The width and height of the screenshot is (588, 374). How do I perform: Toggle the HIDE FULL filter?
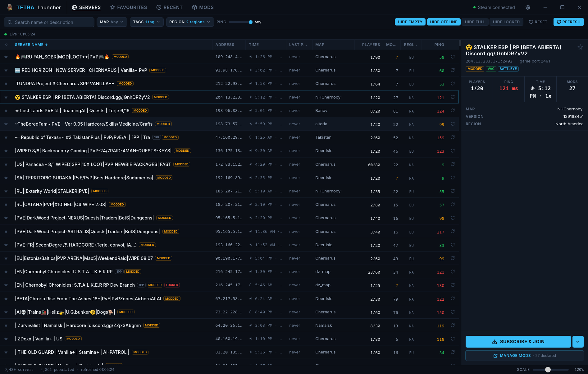tap(475, 22)
